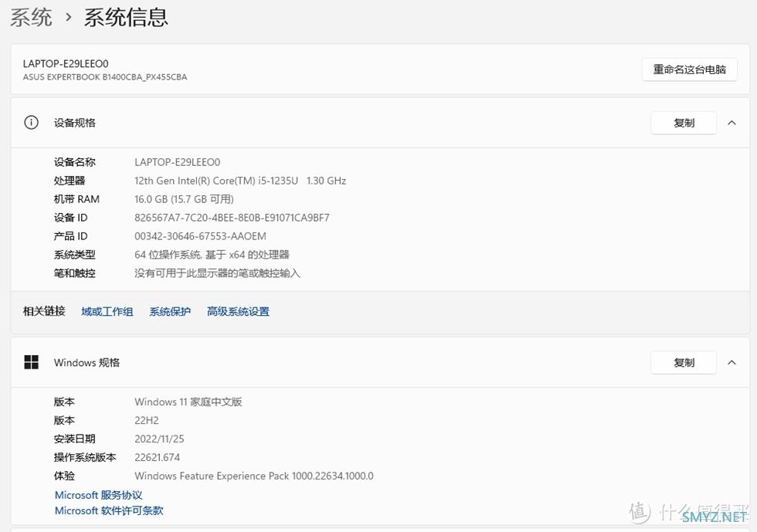This screenshot has width=757, height=532.
Task: Select the processor value i5-1235U 1.30 GHz
Action: pos(240,181)
